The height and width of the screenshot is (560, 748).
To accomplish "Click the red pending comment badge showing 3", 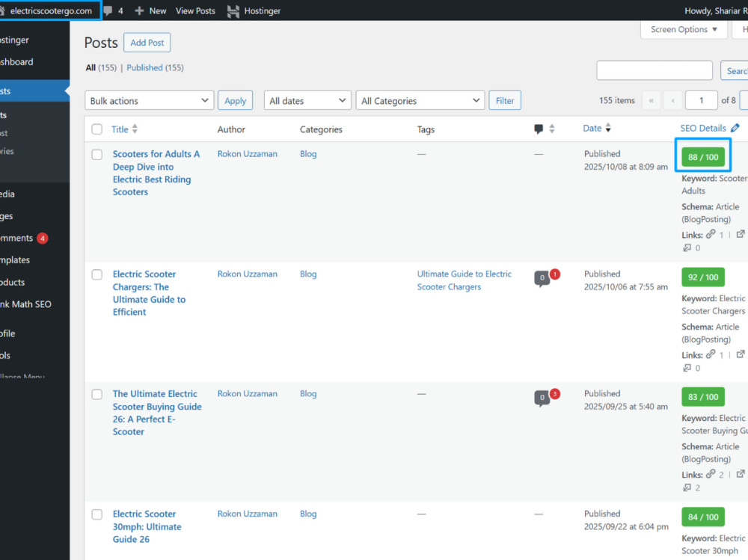I will coord(555,394).
